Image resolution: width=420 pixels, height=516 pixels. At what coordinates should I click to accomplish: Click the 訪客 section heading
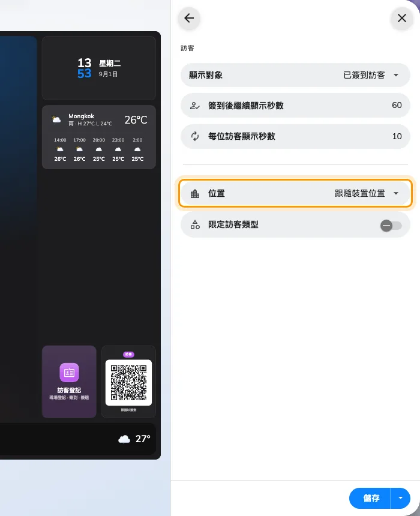(x=187, y=49)
